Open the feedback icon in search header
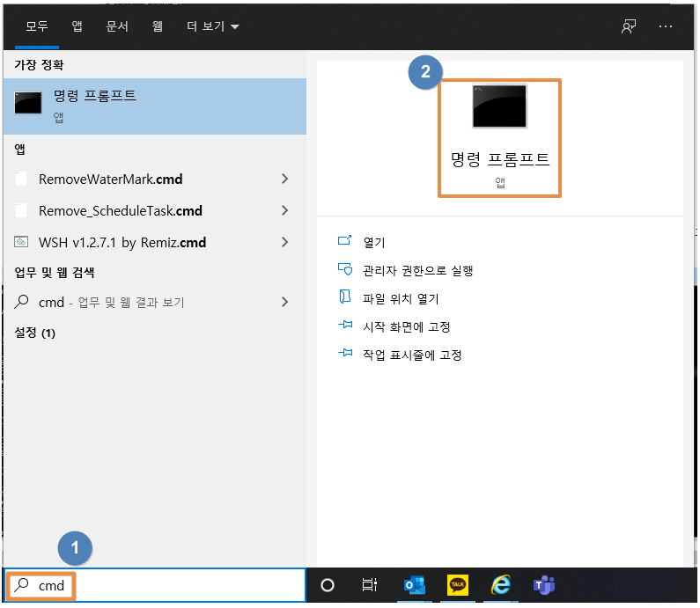The width and height of the screenshot is (700, 608). 629,26
